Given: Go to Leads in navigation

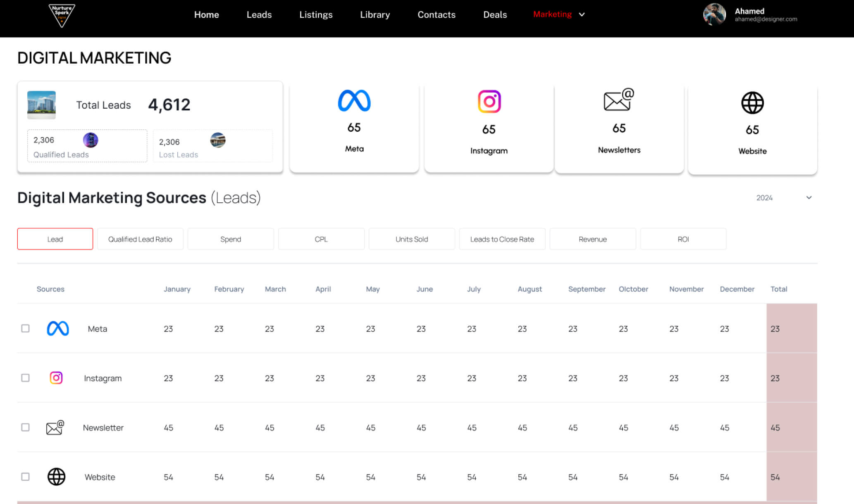Looking at the screenshot, I should (259, 15).
